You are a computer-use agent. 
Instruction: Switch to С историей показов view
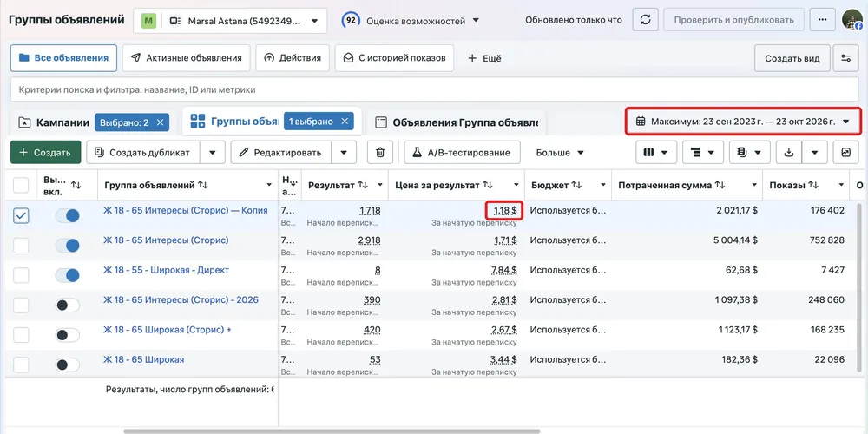(394, 58)
